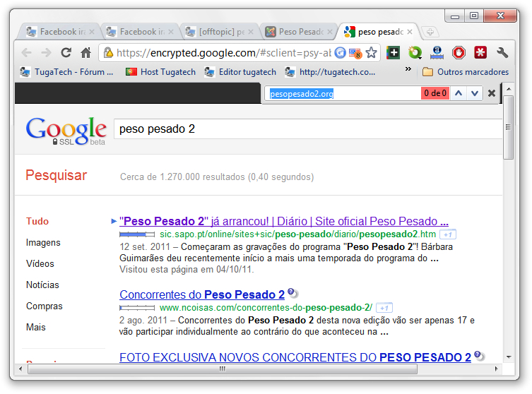532x394 pixels.
Task: Open the 'Host Tugatech' bookmark
Action: (x=161, y=72)
